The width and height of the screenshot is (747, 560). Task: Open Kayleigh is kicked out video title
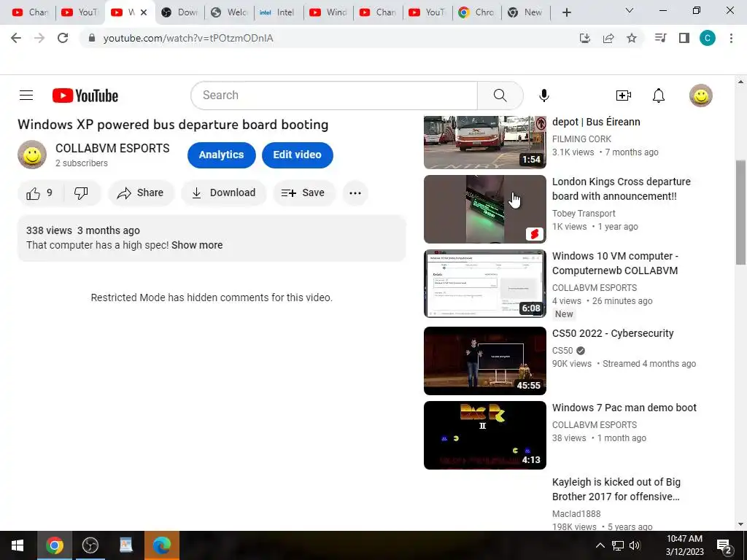pos(616,489)
